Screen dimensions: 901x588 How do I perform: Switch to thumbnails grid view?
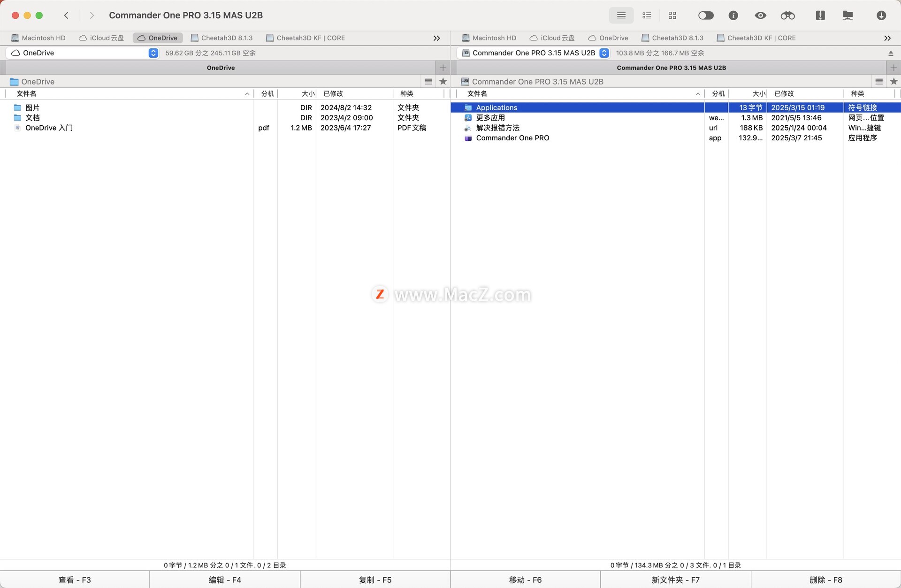click(x=672, y=15)
